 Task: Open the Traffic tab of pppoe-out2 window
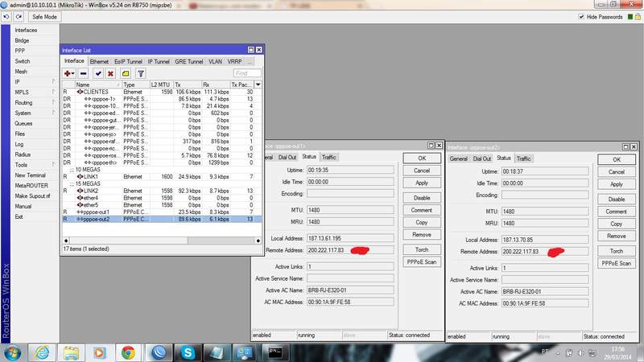[x=522, y=158]
